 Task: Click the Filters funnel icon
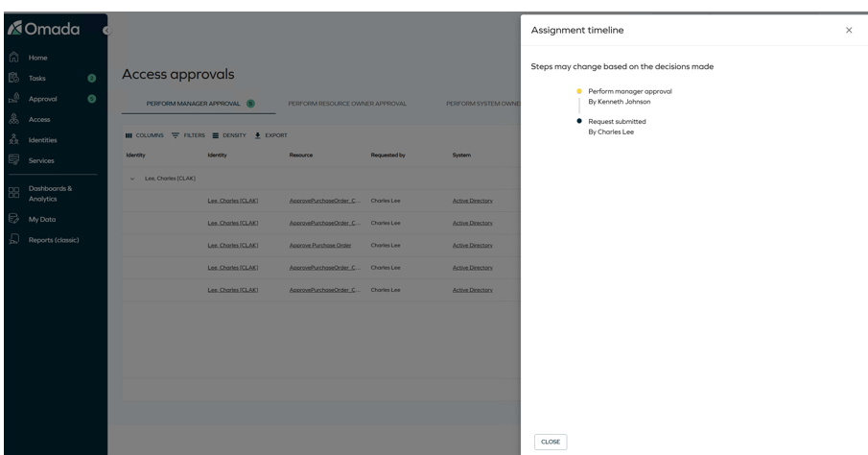pos(176,135)
